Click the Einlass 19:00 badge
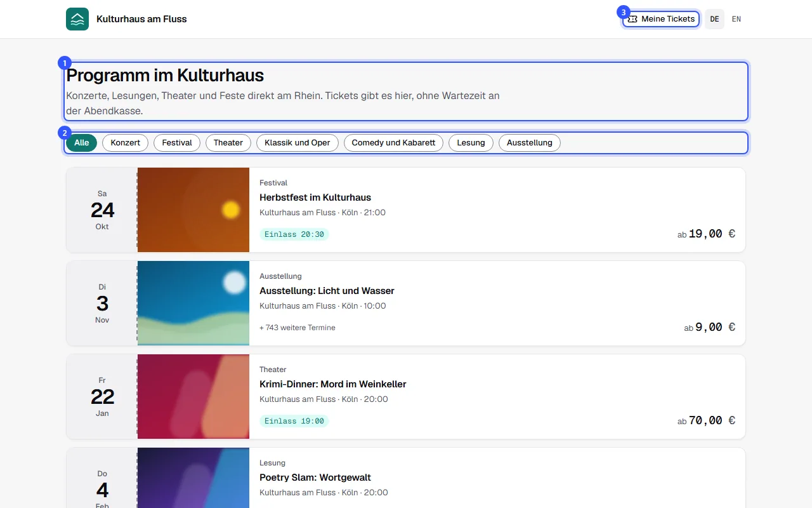 point(294,421)
